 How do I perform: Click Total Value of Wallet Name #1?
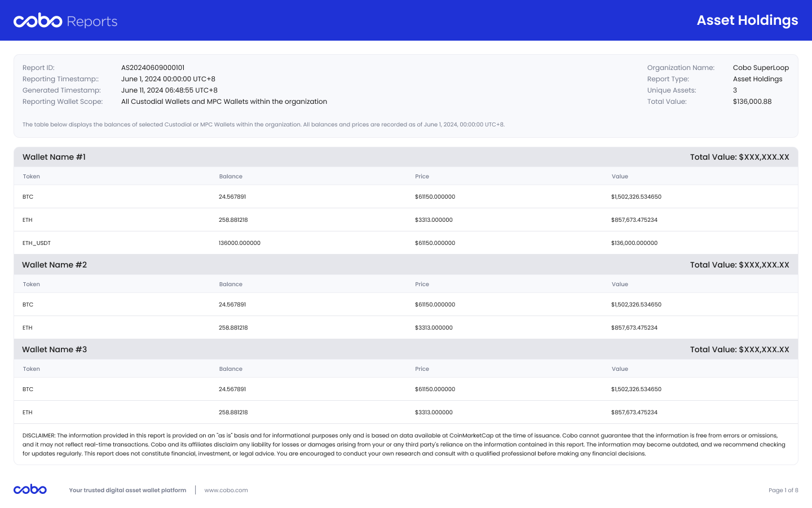[x=739, y=157]
